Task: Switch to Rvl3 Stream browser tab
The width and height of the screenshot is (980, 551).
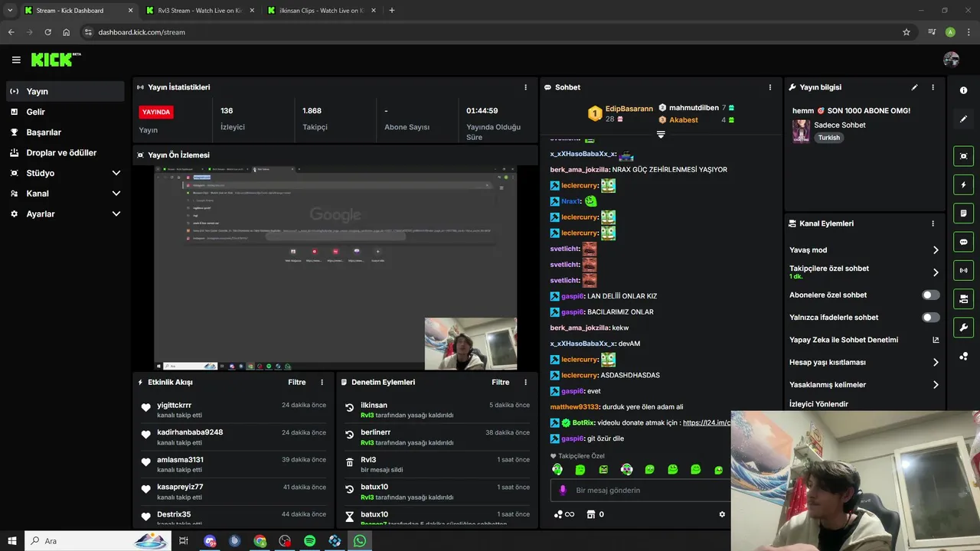Action: [199, 11]
